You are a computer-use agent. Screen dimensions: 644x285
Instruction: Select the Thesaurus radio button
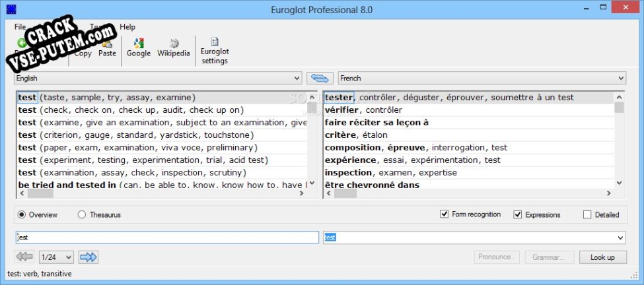[x=82, y=214]
